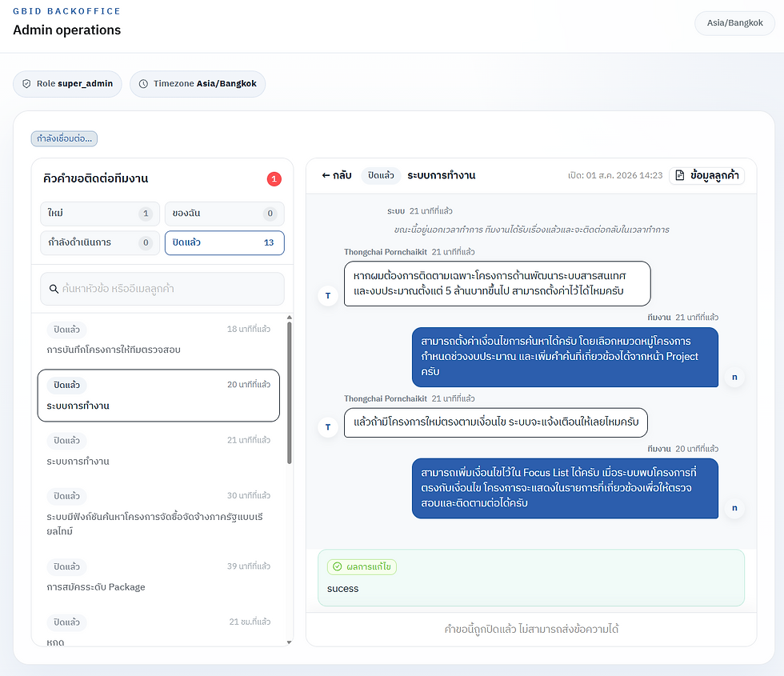Select the ปิดแล้ว queue filter tab with 13

(x=225, y=243)
